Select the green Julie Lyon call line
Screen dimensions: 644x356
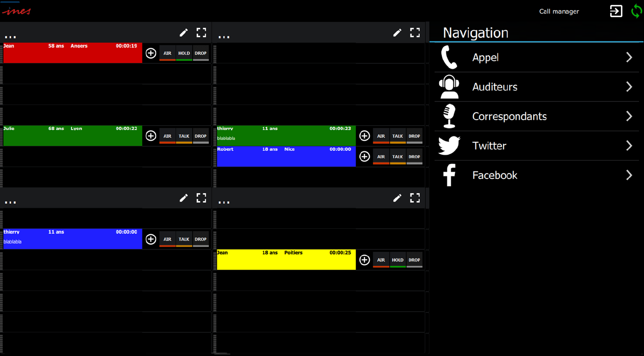coord(72,136)
